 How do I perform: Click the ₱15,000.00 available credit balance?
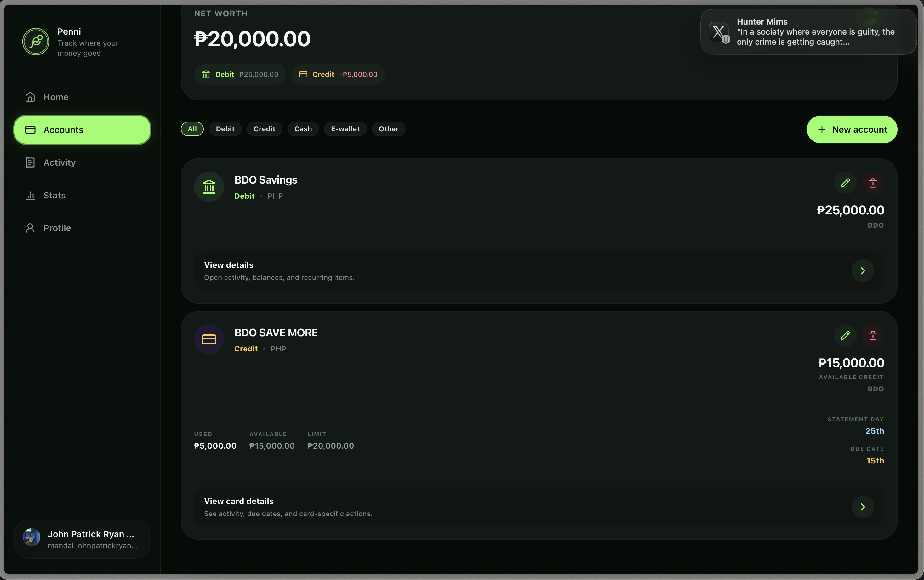(x=851, y=363)
